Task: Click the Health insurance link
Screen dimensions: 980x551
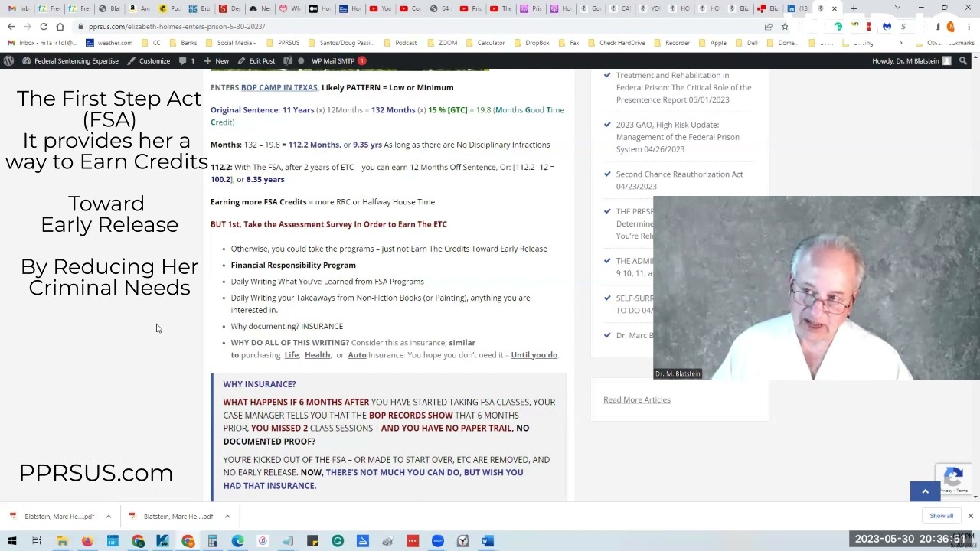Action: pos(317,355)
